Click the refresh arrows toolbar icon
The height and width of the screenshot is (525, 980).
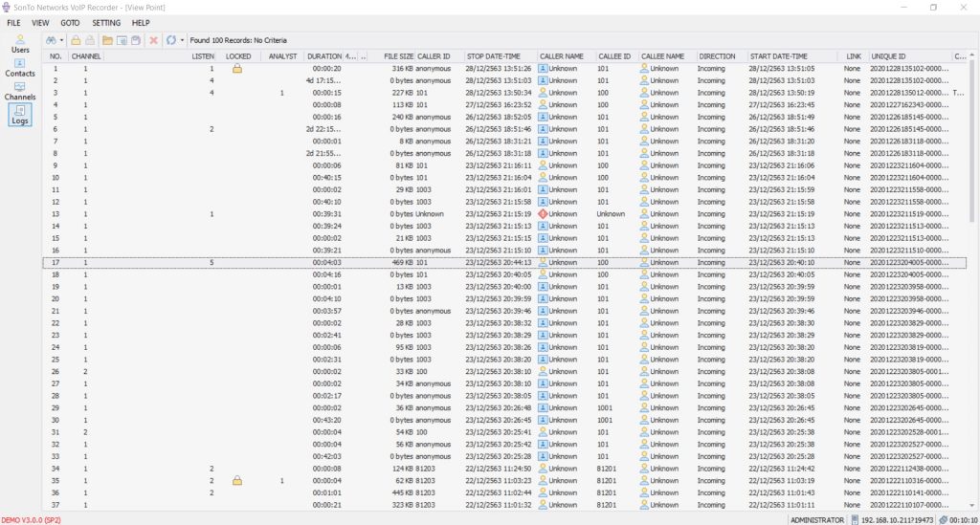(170, 40)
